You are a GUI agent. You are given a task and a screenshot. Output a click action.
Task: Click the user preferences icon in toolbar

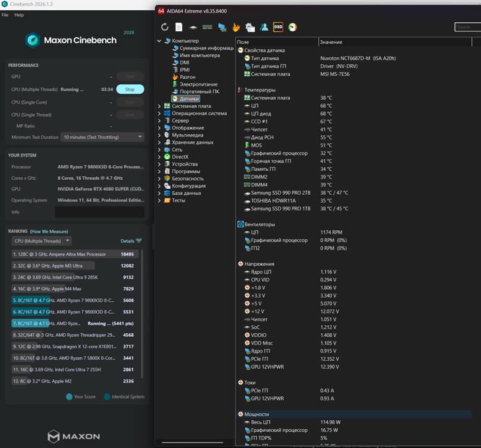[x=264, y=27]
